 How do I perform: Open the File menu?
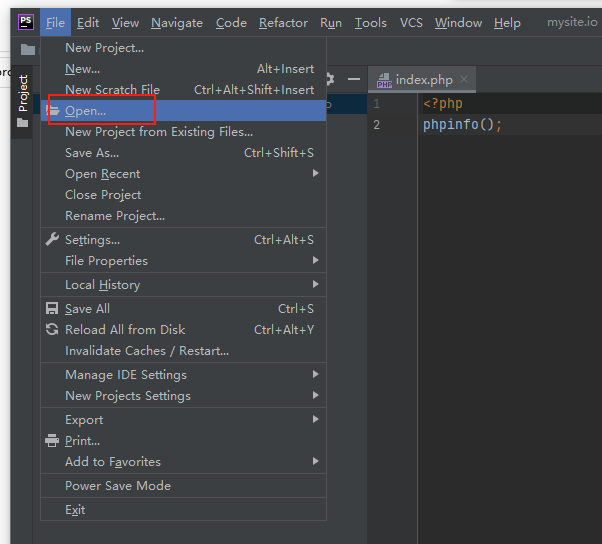(55, 23)
